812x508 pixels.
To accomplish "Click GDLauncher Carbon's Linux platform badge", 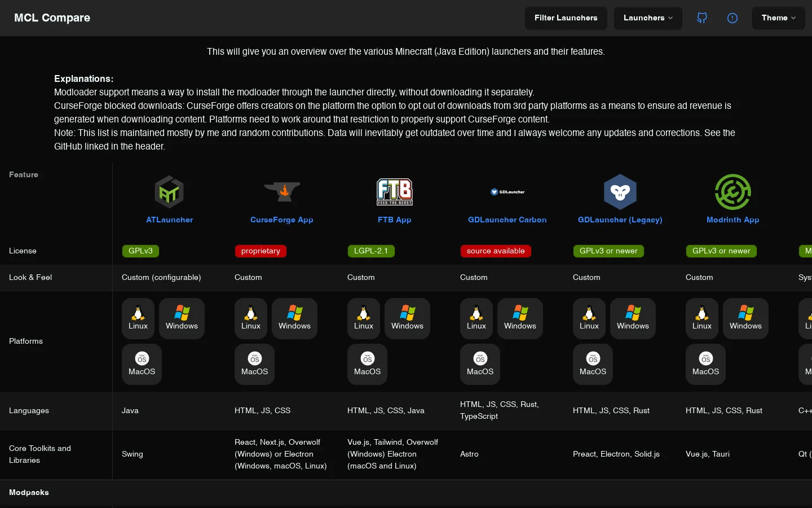I will (476, 318).
